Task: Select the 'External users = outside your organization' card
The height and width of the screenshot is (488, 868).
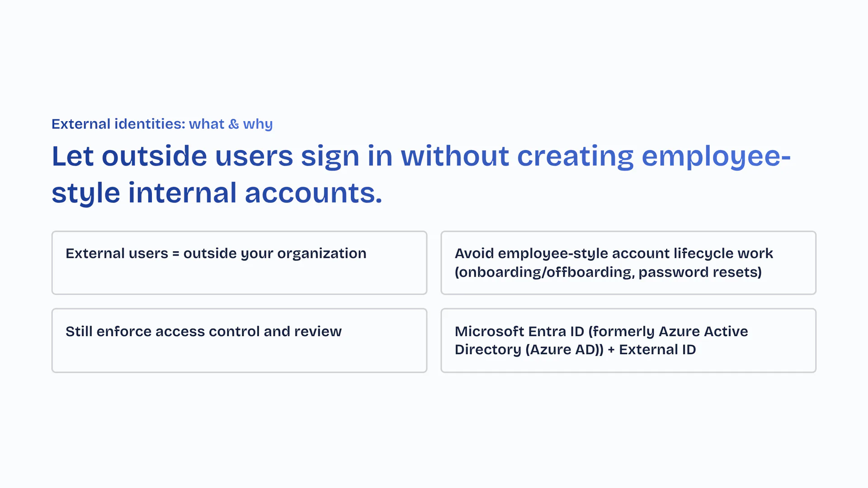Action: tap(239, 263)
